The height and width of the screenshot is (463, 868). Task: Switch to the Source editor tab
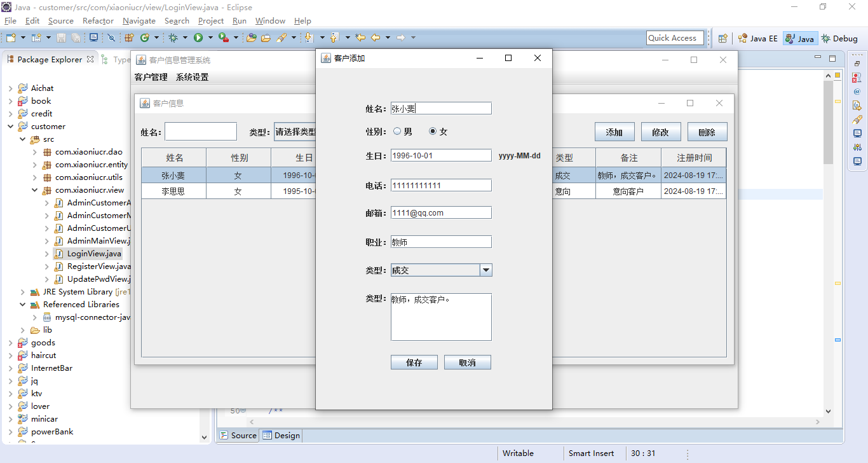(x=238, y=436)
